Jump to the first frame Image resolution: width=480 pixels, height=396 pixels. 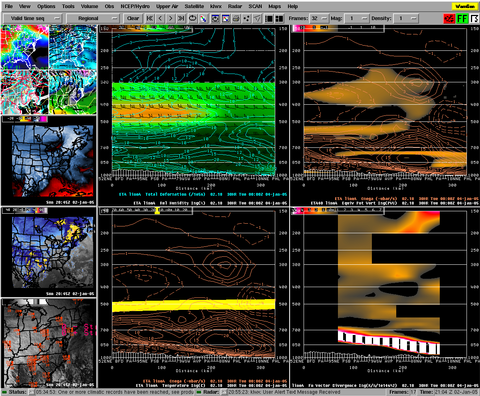pos(150,18)
